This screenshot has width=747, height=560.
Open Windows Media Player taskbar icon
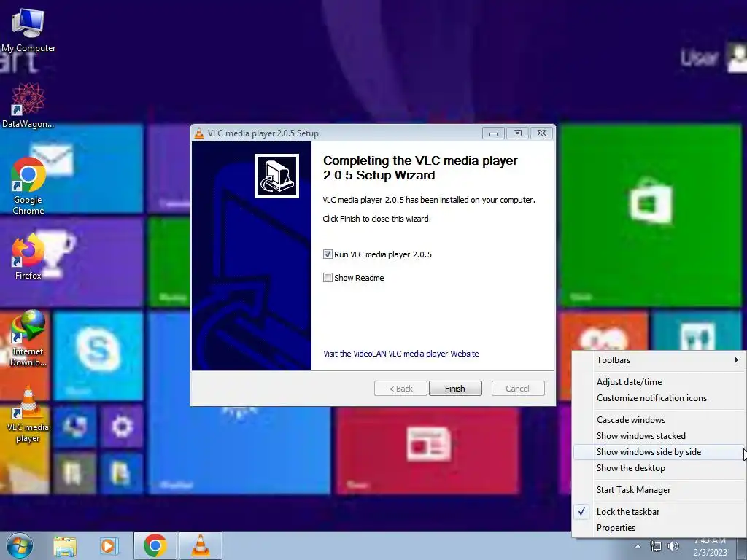pos(108,545)
